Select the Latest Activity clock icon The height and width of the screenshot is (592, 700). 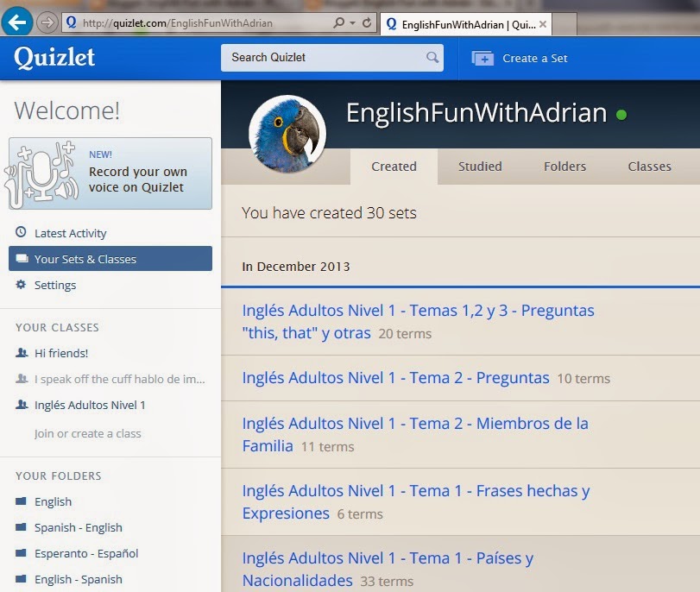tap(21, 233)
